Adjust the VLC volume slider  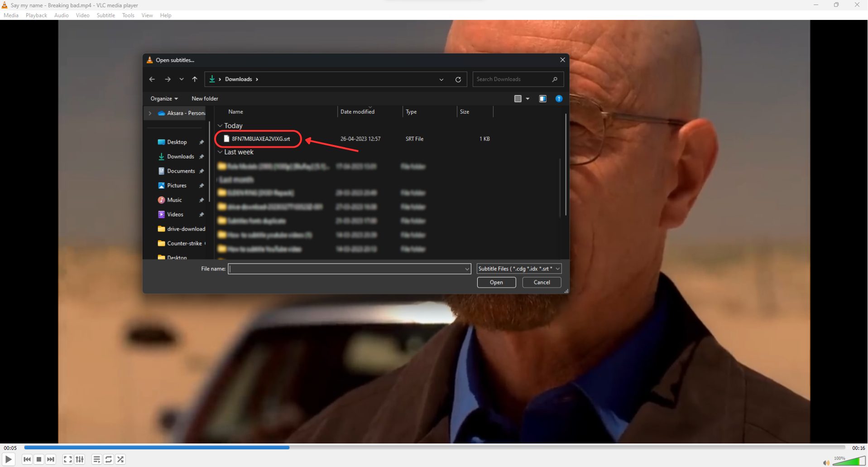849,461
